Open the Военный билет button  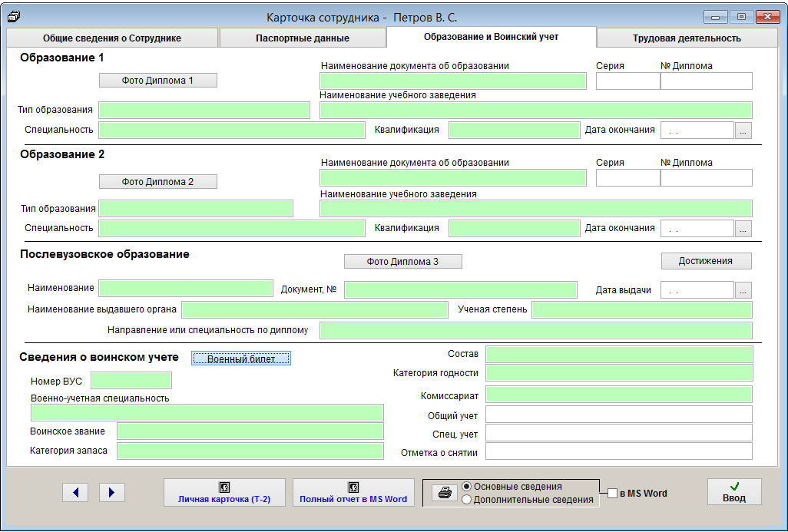240,359
